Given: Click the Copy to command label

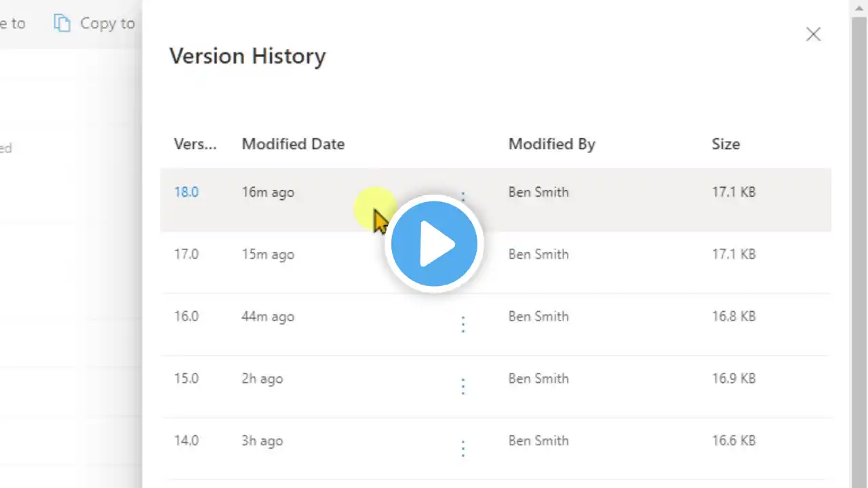Looking at the screenshot, I should point(107,23).
